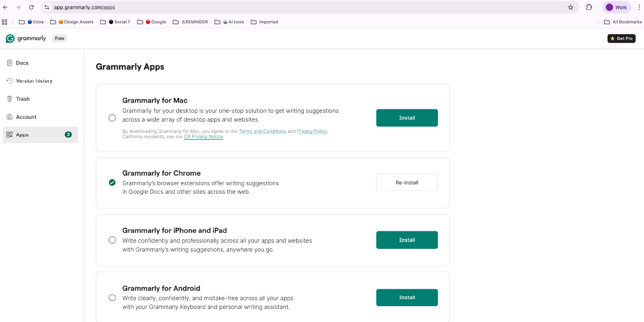Bookmark this page with star icon
644x322 pixels.
coord(570,8)
